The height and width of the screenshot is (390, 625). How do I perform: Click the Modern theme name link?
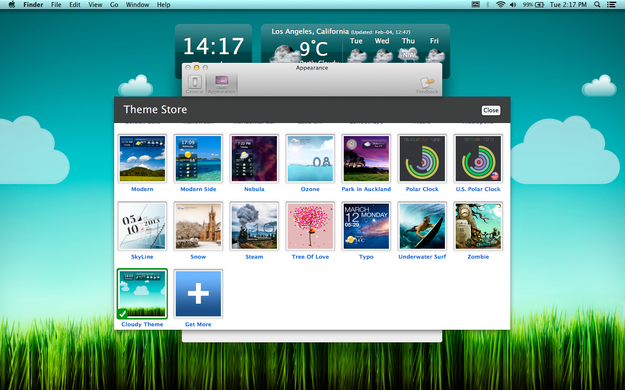pyautogui.click(x=142, y=189)
